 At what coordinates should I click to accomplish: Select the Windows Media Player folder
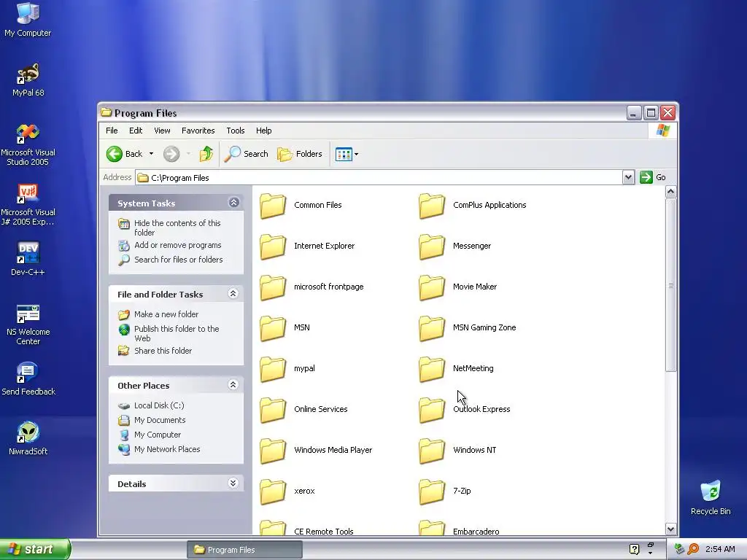point(316,451)
